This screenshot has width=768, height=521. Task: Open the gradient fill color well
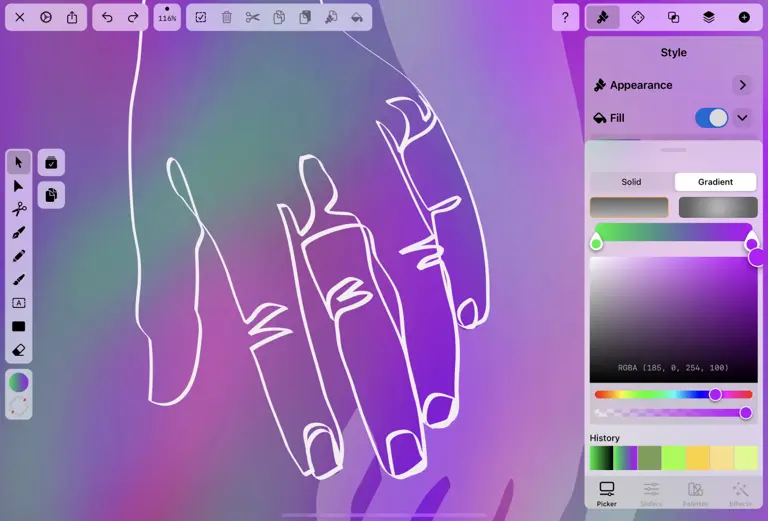[x=19, y=382]
